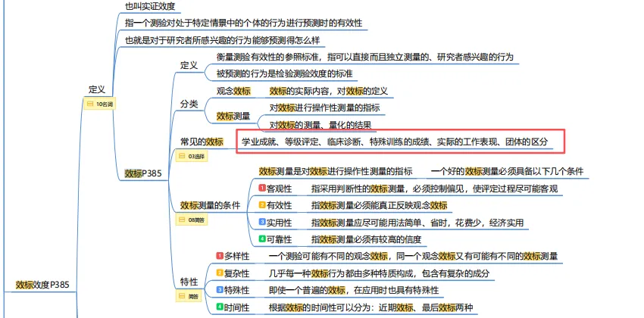Select the top-level 定义 node with 10名词 tag
This screenshot has height=318, width=644.
97,90
